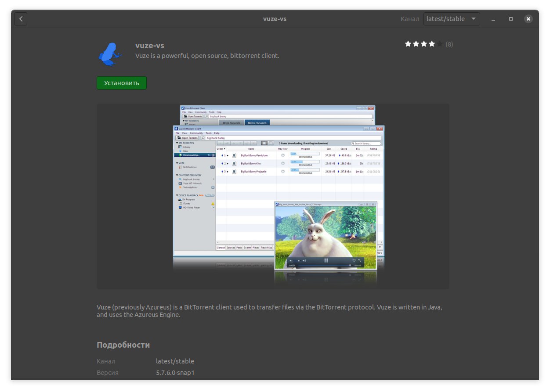Open the Vuze screenshot preview
This screenshot has width=550, height=392.
pos(273,196)
